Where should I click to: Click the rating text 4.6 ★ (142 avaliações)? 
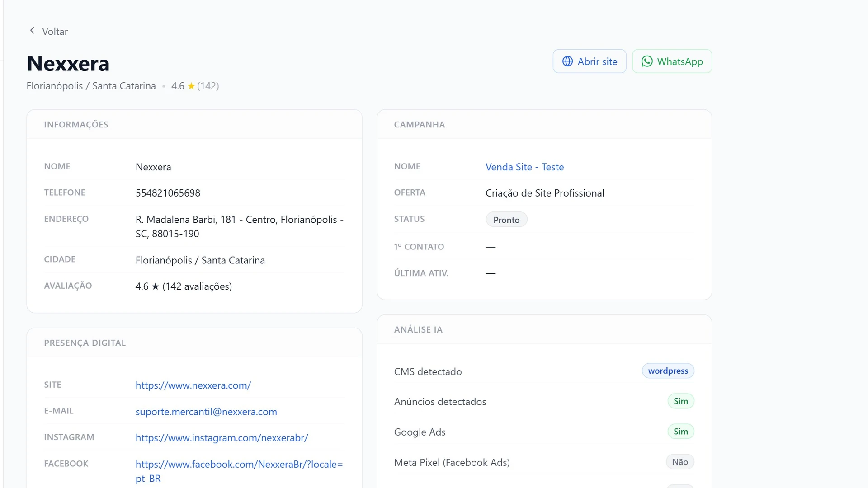click(x=184, y=286)
